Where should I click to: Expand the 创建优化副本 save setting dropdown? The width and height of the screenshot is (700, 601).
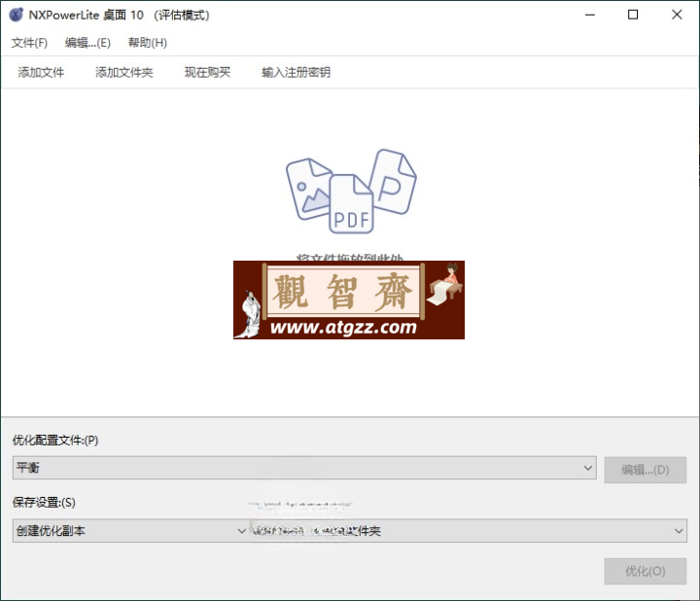pos(130,530)
